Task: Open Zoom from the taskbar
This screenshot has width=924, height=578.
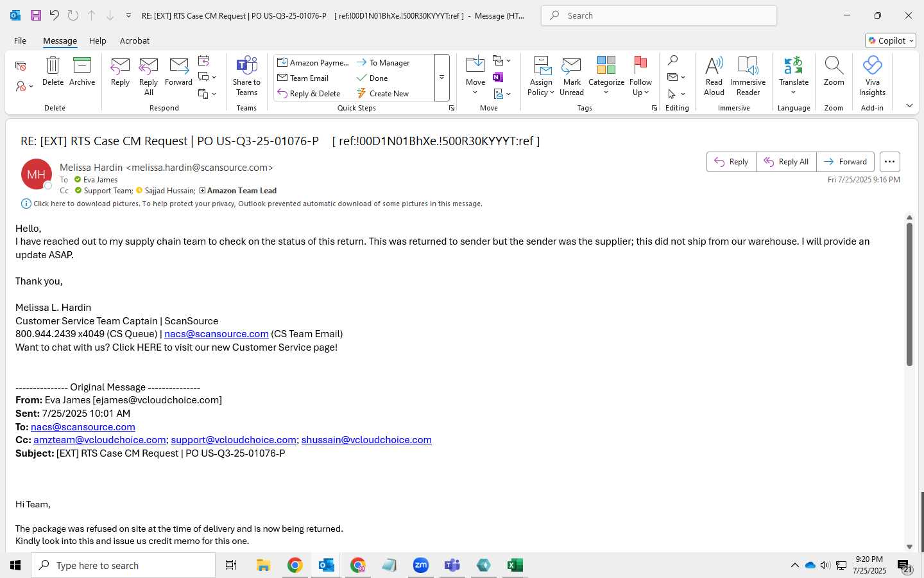Action: [420, 565]
